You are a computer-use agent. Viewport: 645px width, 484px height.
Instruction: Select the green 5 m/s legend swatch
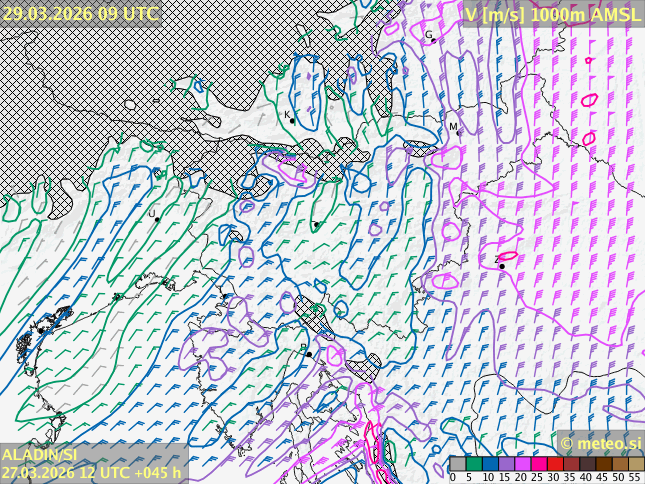click(472, 463)
